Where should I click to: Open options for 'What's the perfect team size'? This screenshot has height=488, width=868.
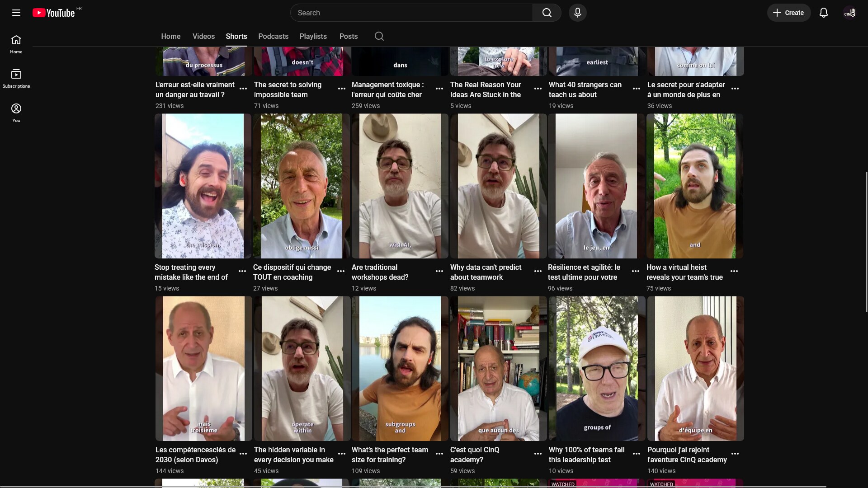[x=439, y=454]
